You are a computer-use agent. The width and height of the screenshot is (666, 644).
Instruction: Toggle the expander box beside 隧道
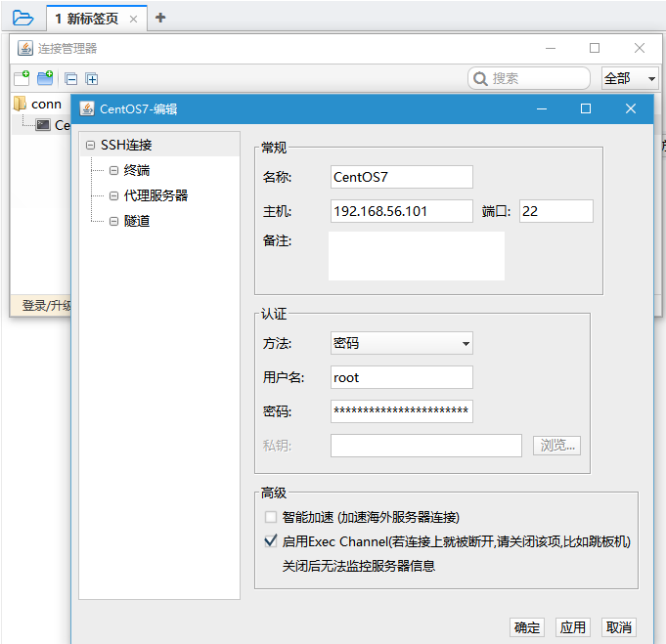point(113,221)
